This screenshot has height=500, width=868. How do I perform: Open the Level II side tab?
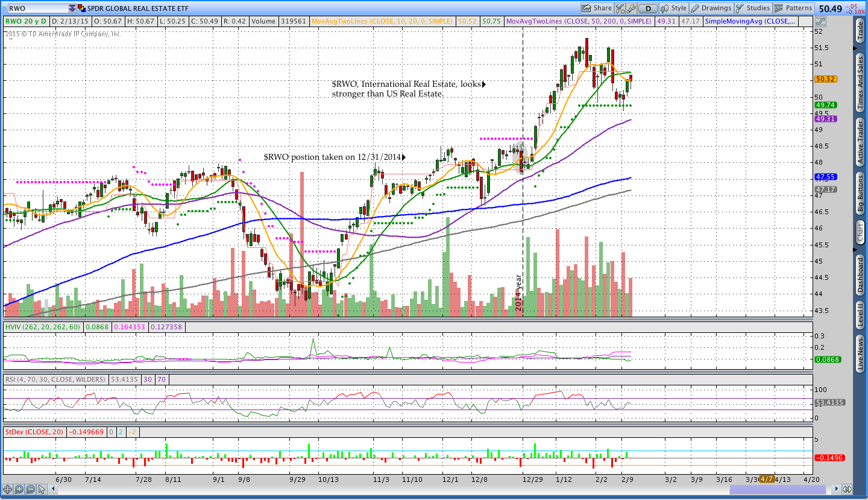tap(860, 315)
